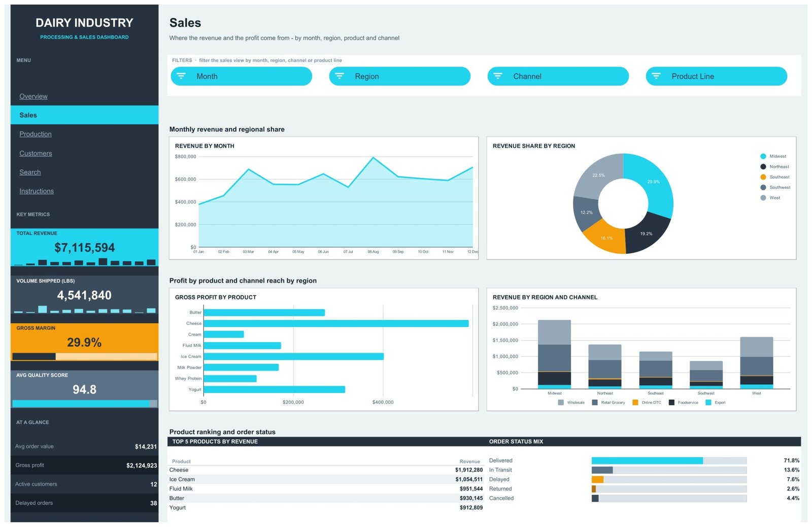Click the filter icon on Product Line slicer

(656, 76)
